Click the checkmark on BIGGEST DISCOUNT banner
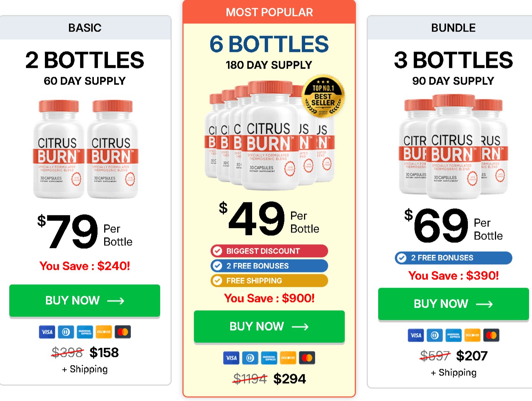The image size is (532, 401). pos(217,251)
